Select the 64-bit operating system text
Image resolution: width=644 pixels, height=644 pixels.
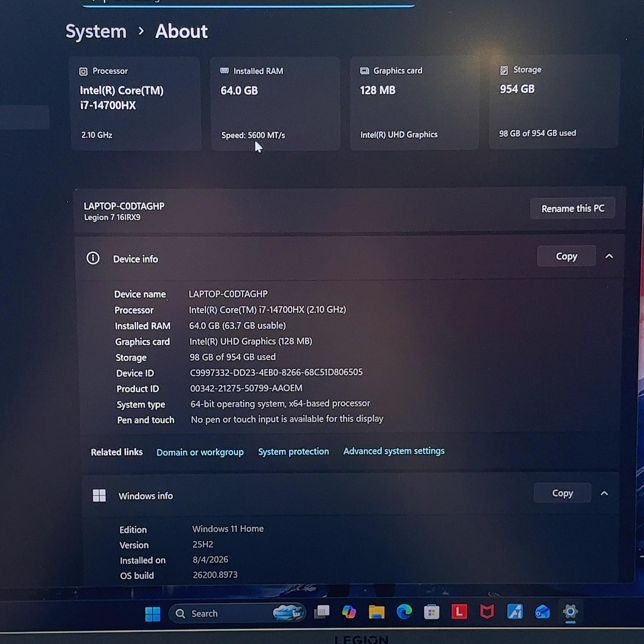tap(280, 404)
